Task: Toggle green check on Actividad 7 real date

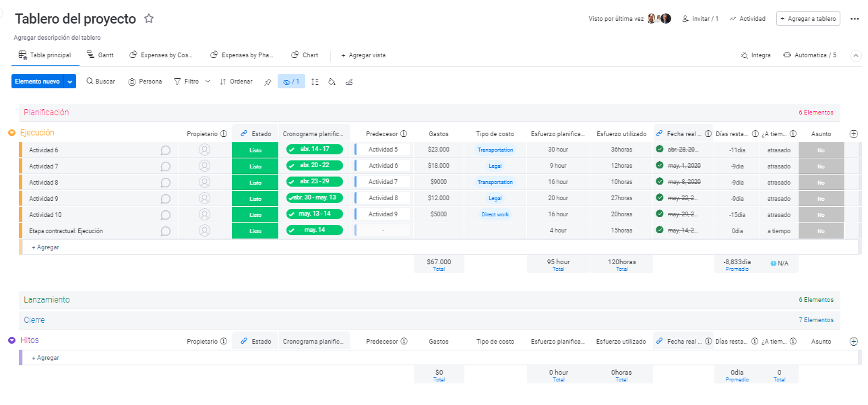Action: (659, 166)
